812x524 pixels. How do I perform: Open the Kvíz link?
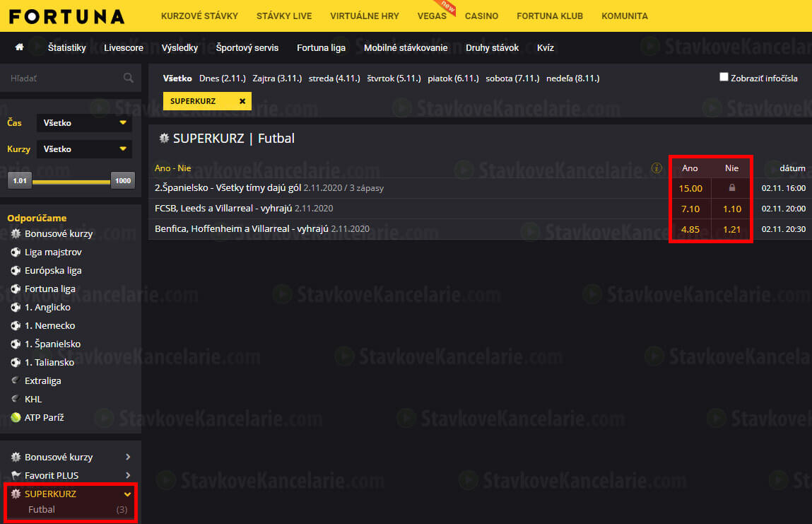click(x=546, y=47)
